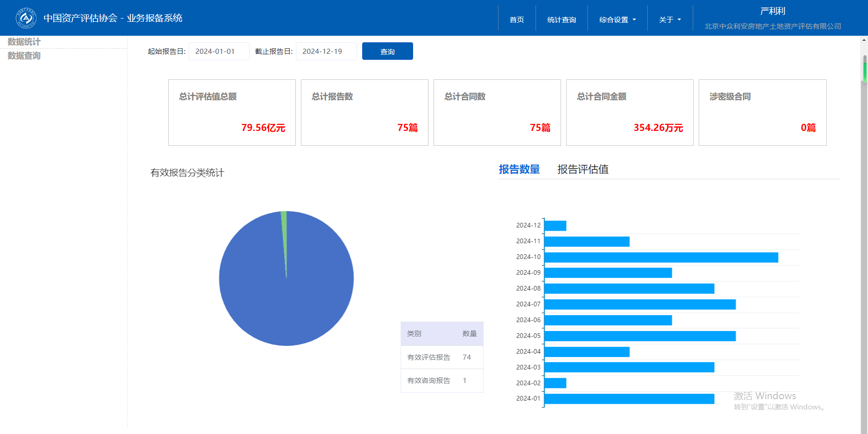This screenshot has width=868, height=434.
Task: Select 数据统计 in the left sidebar
Action: coord(24,42)
